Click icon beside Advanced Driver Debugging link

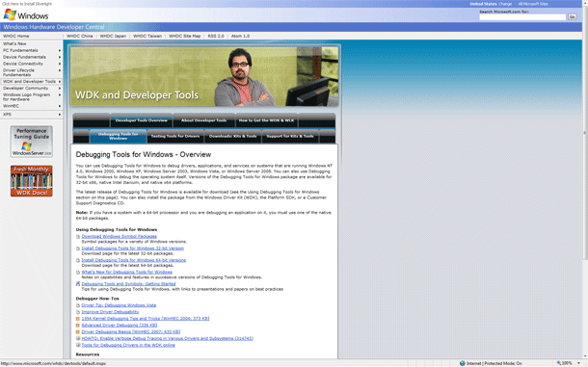tap(78, 326)
